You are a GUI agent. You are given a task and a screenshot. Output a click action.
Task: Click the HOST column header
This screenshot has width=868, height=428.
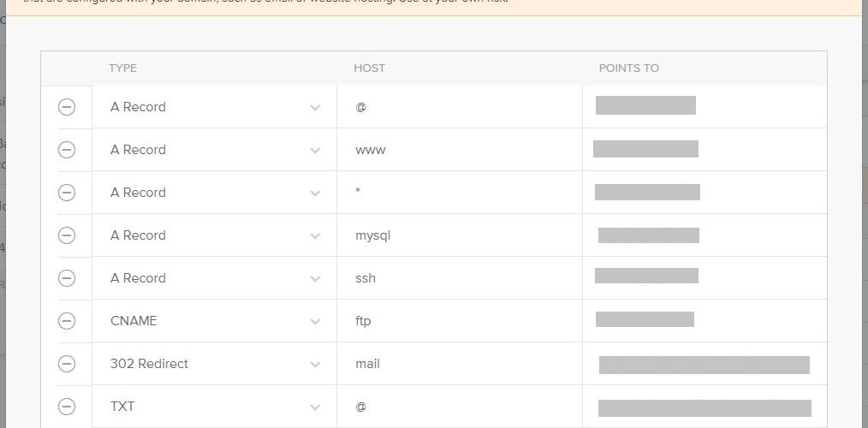[x=369, y=68]
